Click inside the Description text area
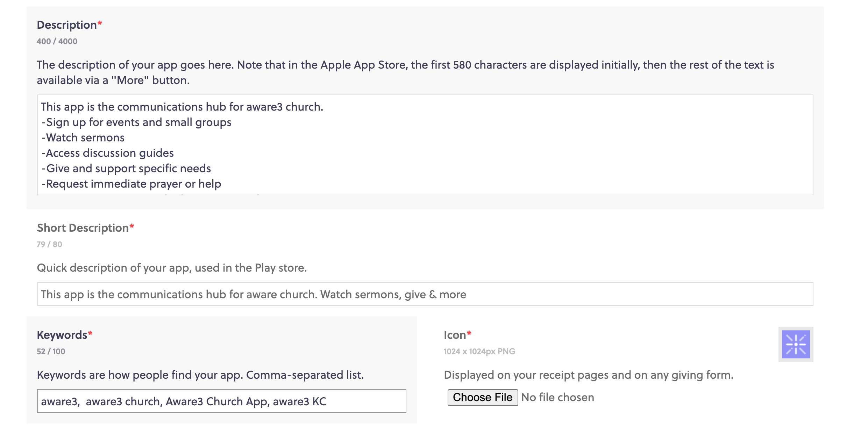This screenshot has height=434, width=868. tap(425, 145)
